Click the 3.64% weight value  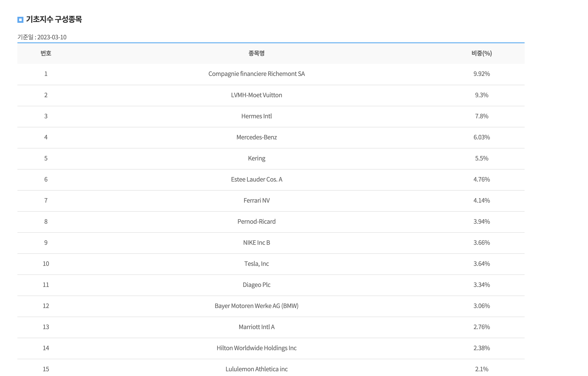click(x=482, y=264)
